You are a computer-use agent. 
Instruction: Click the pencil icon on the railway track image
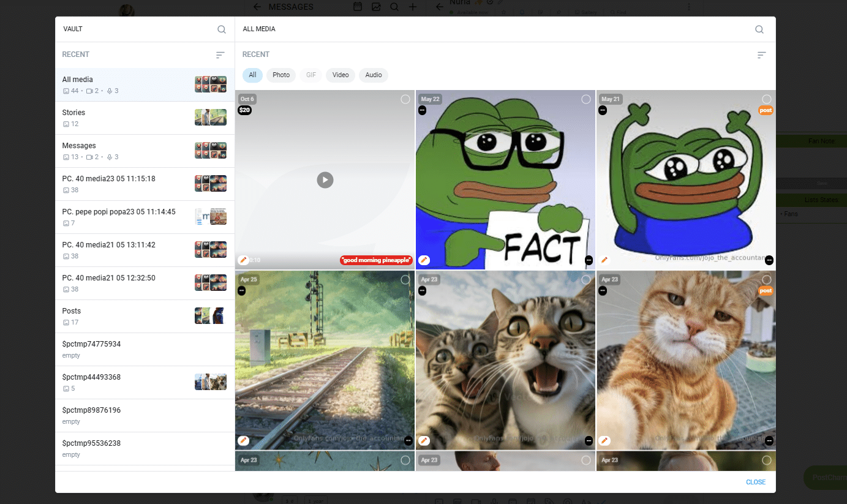pyautogui.click(x=243, y=440)
